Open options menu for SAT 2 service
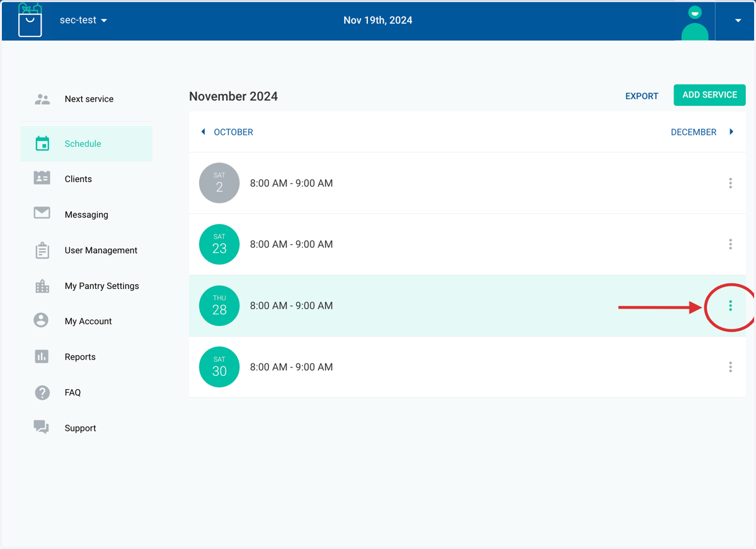 click(730, 183)
